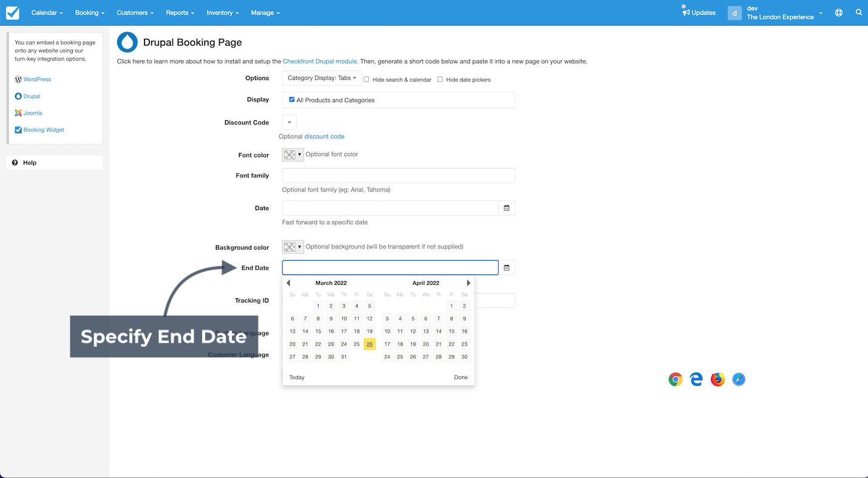Open the Customers menu
This screenshot has width=868, height=478.
135,13
